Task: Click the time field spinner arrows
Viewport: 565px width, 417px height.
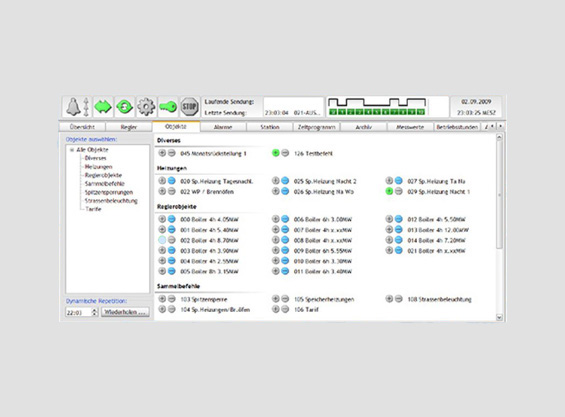Action: click(95, 312)
